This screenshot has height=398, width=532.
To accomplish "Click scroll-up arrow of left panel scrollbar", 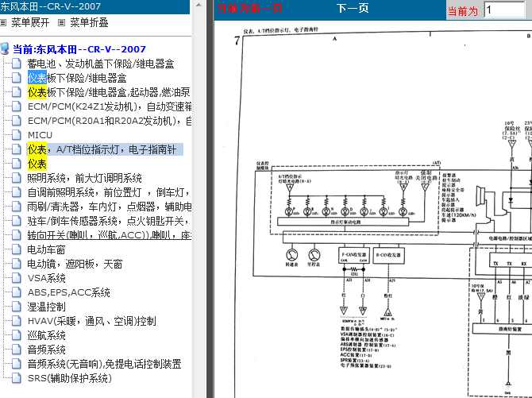I will coord(199,5).
